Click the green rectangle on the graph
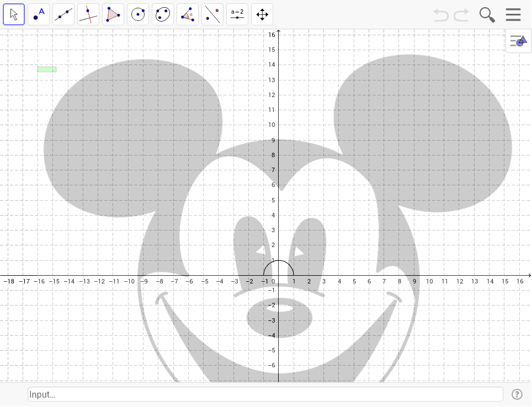 pyautogui.click(x=47, y=69)
